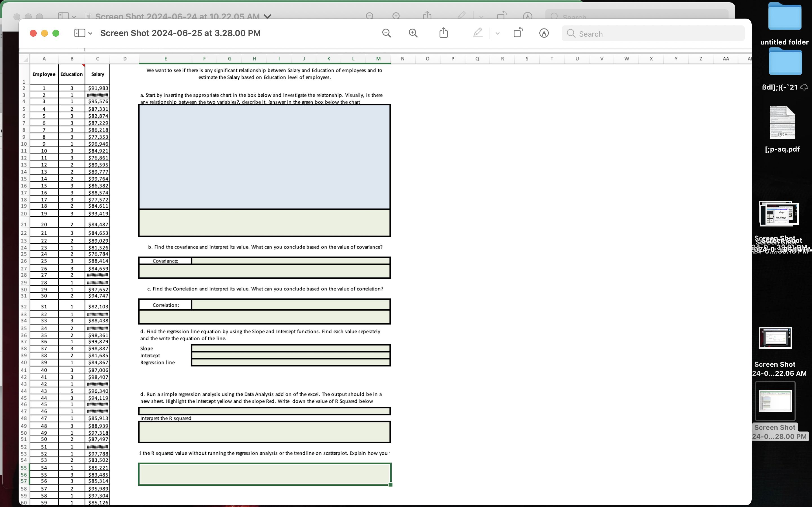Click the yellow minimize window button
The image size is (812, 507).
(x=44, y=33)
